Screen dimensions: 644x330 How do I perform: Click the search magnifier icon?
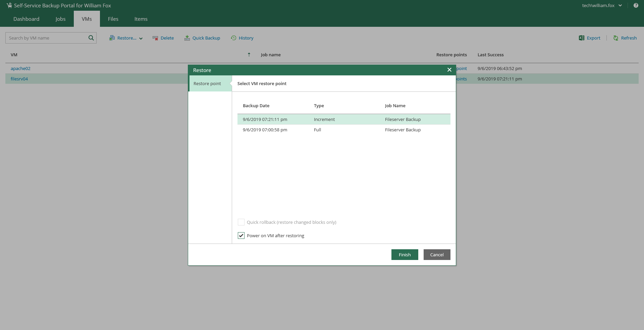pyautogui.click(x=91, y=38)
